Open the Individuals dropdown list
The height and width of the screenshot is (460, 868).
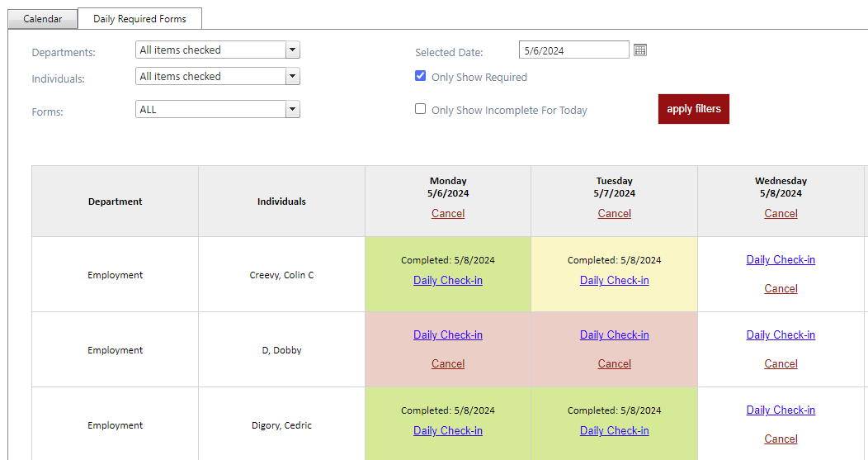pyautogui.click(x=292, y=77)
